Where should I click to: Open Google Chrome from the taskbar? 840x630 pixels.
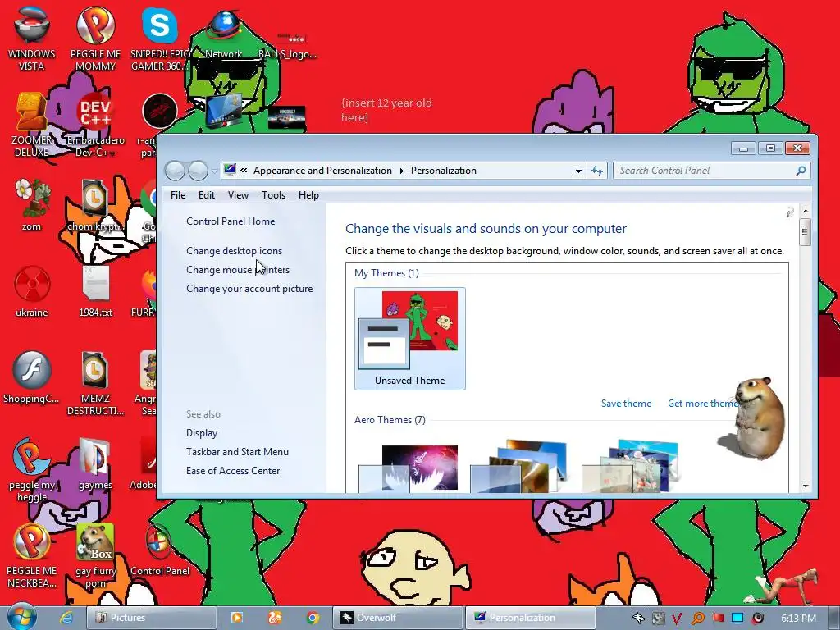click(313, 618)
